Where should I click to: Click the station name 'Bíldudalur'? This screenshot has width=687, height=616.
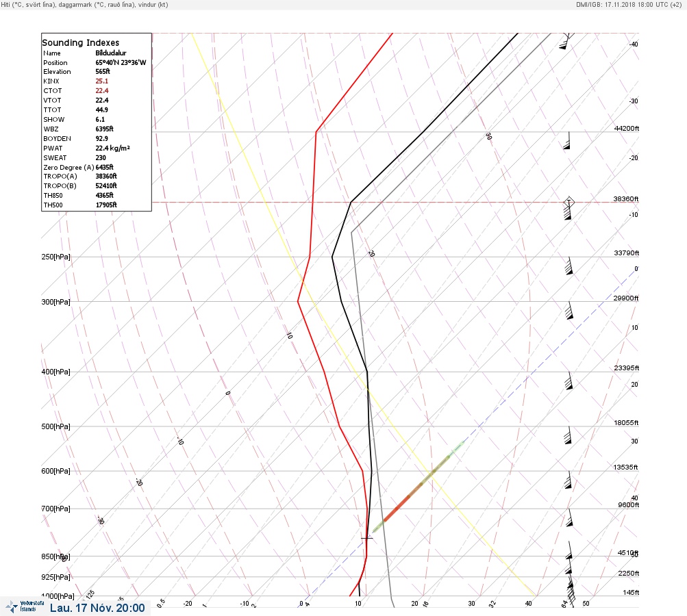click(x=111, y=53)
